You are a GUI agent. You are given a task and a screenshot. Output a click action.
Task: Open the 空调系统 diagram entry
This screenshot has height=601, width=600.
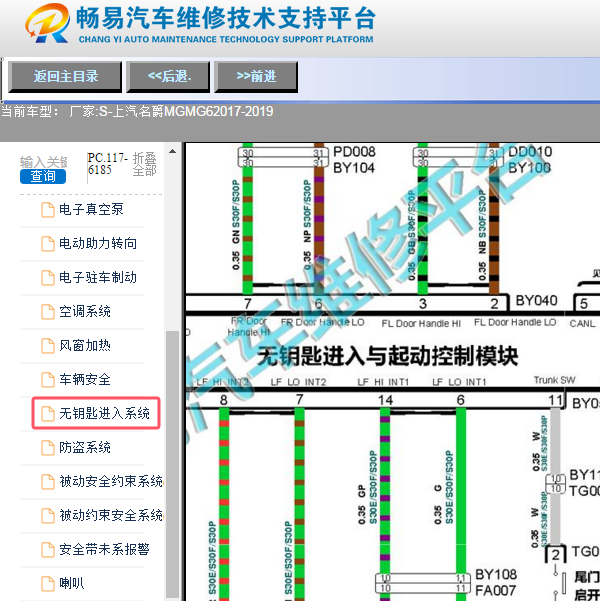[x=85, y=312]
